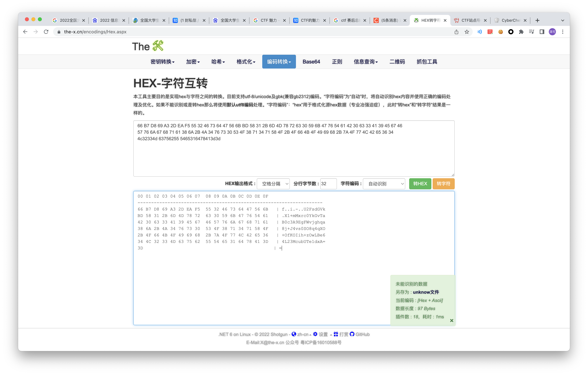Click the tab search chevron

pyautogui.click(x=563, y=21)
